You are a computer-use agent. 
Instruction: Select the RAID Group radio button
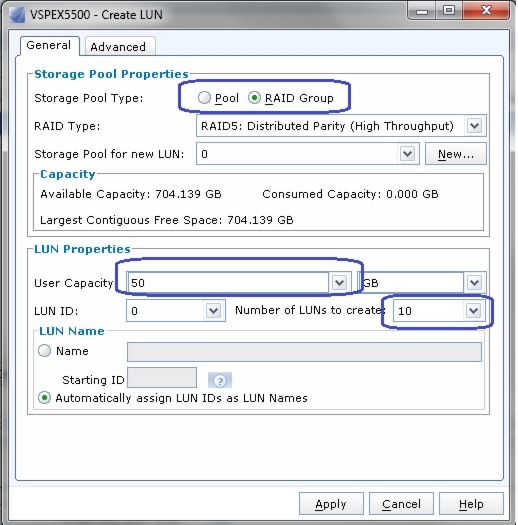(x=254, y=98)
